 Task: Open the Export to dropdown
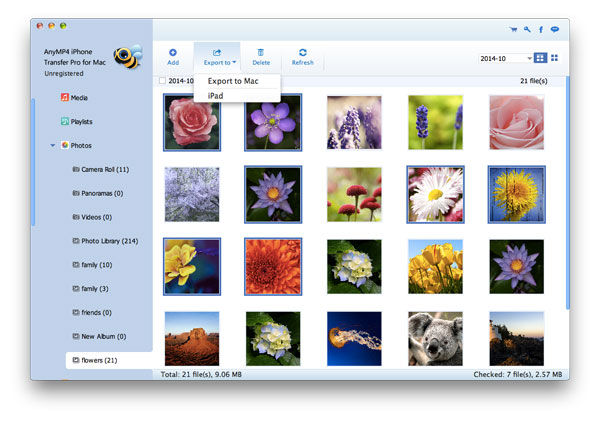click(x=217, y=55)
